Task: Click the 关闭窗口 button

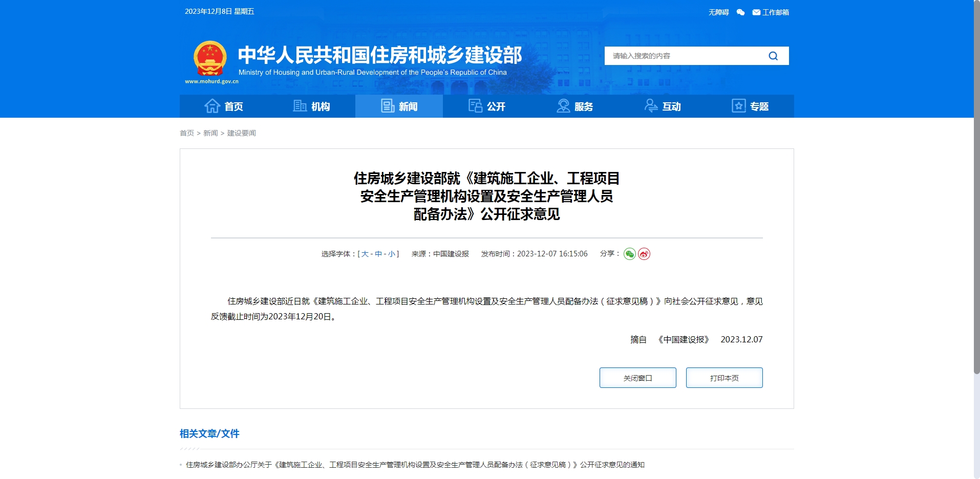Action: click(x=638, y=378)
